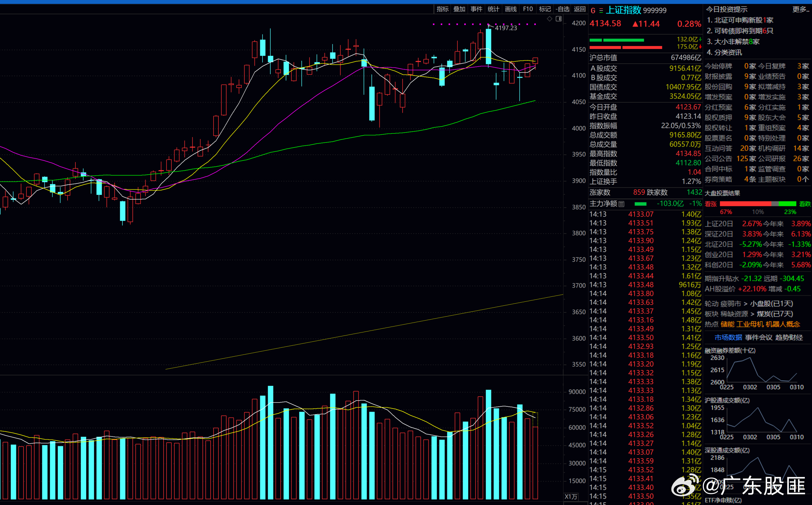Viewport: 812px width, 505px height.
Task: Click the X1万 volume unit label
Action: tap(571, 497)
